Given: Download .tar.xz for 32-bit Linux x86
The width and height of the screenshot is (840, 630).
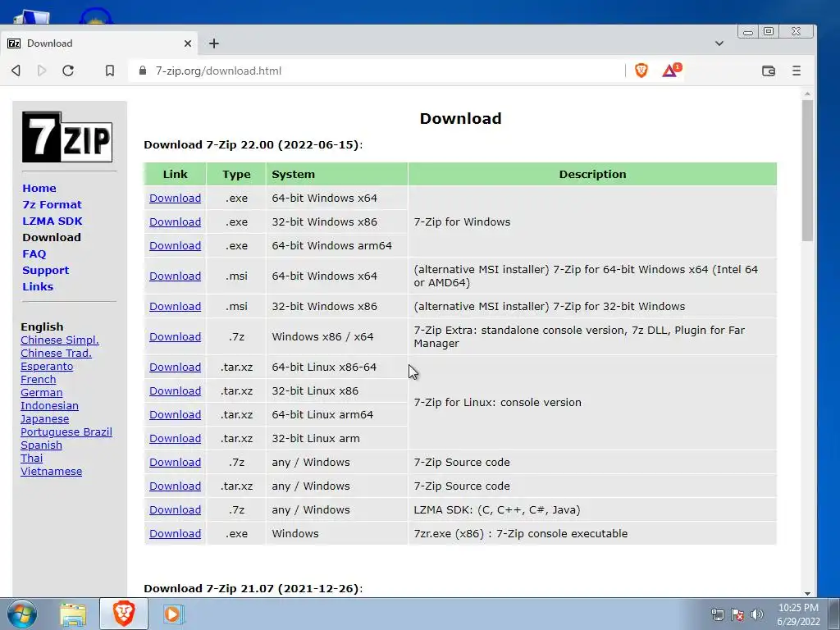Looking at the screenshot, I should point(176,391).
